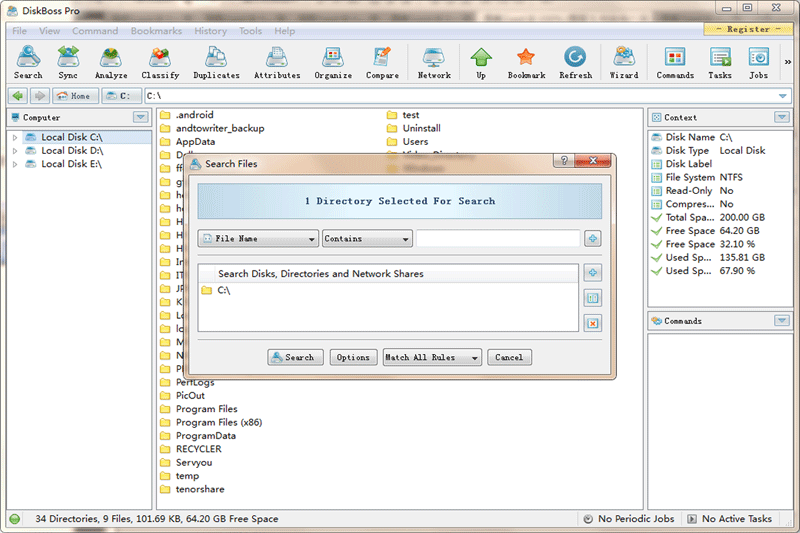Open the Tools menu
The width and height of the screenshot is (800, 533).
pyautogui.click(x=250, y=31)
